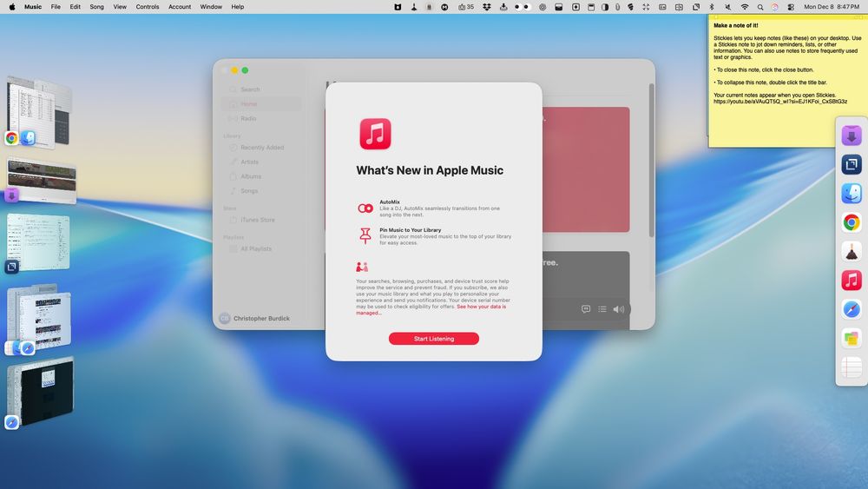The height and width of the screenshot is (489, 868).
Task: Click the volume speaker icon in Music
Action: [x=618, y=309]
